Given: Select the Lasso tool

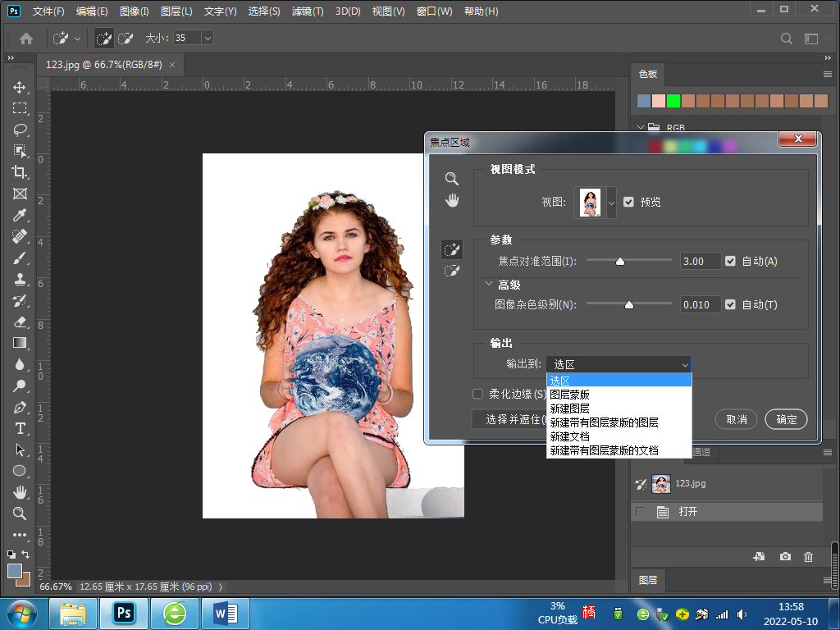Looking at the screenshot, I should pyautogui.click(x=20, y=130).
